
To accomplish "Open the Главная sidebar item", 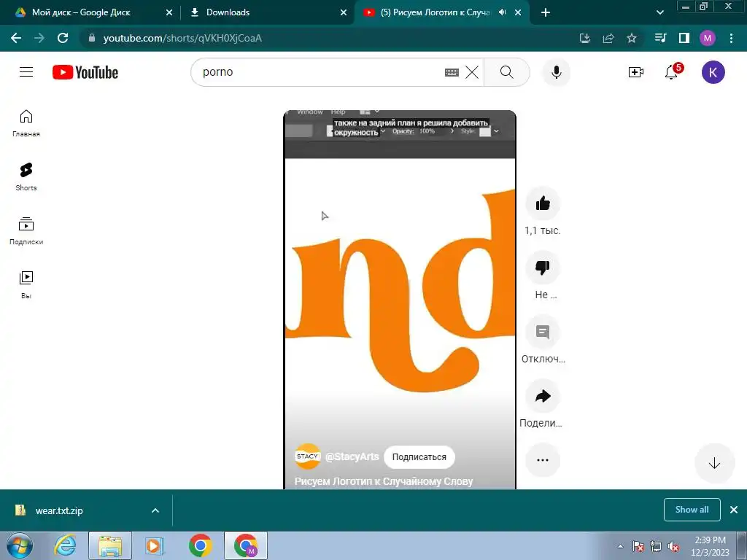I will click(26, 123).
